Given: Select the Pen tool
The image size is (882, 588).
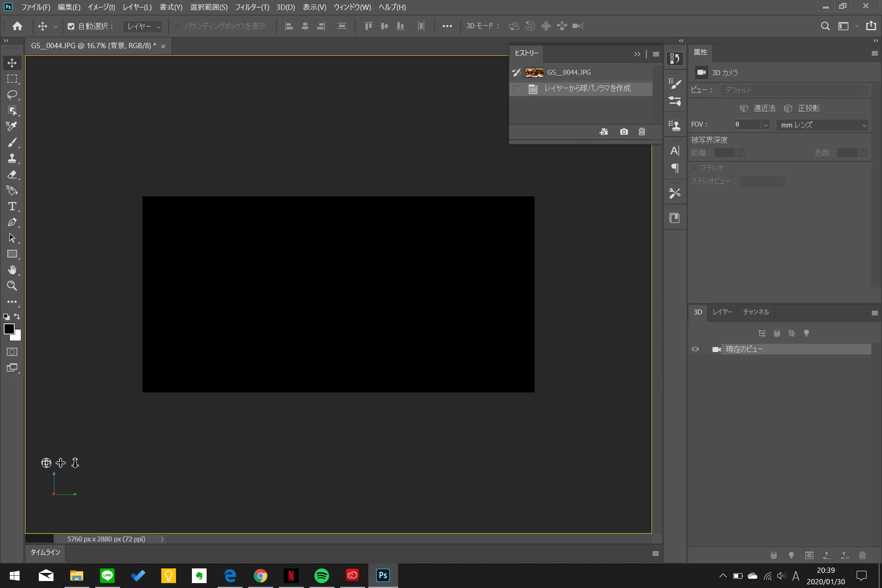Looking at the screenshot, I should coord(12,222).
